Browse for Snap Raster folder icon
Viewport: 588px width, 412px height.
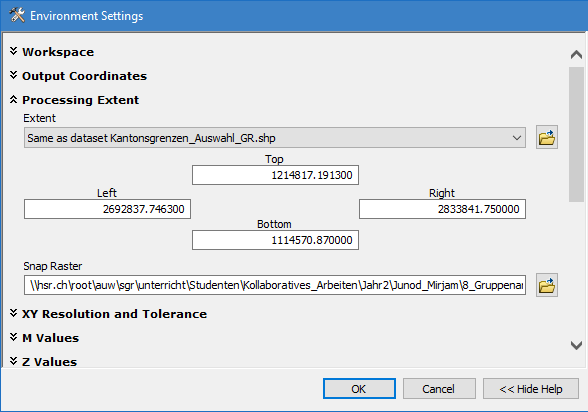[547, 285]
